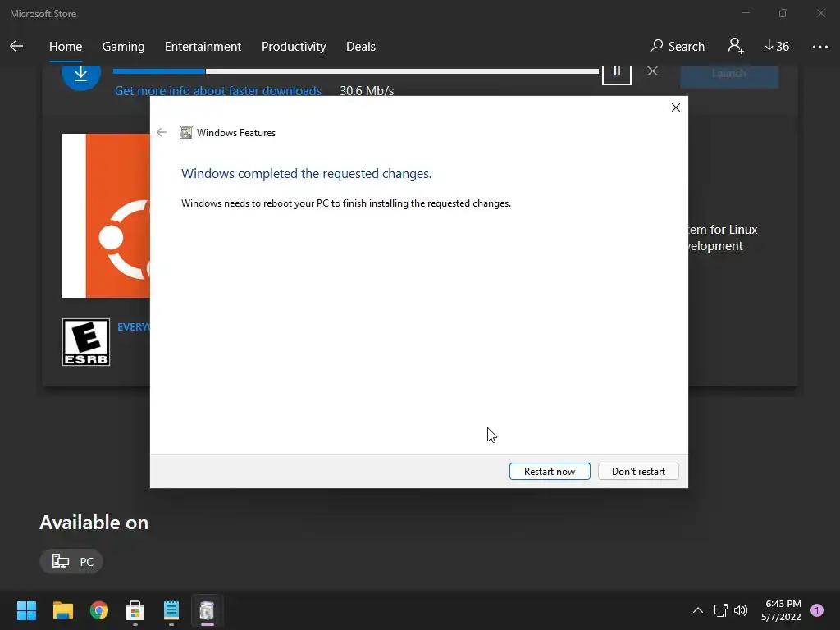This screenshot has width=840, height=630.
Task: Restore down the Microsoft Store window
Action: click(783, 13)
